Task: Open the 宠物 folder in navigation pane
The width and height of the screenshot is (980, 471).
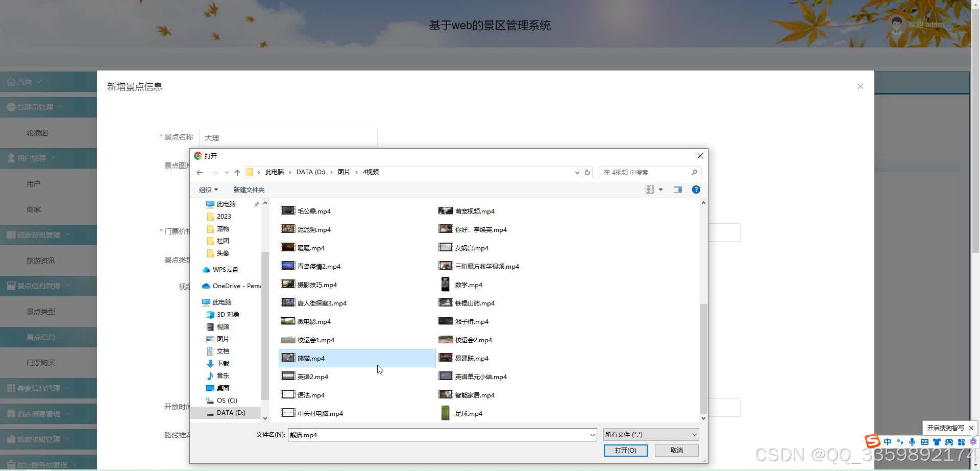Action: point(218,228)
